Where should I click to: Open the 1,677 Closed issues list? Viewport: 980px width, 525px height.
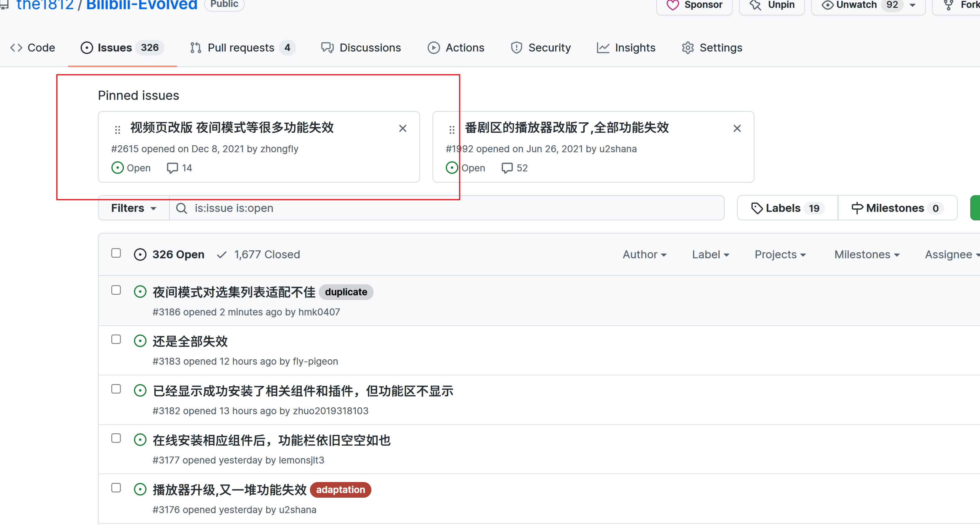[267, 254]
